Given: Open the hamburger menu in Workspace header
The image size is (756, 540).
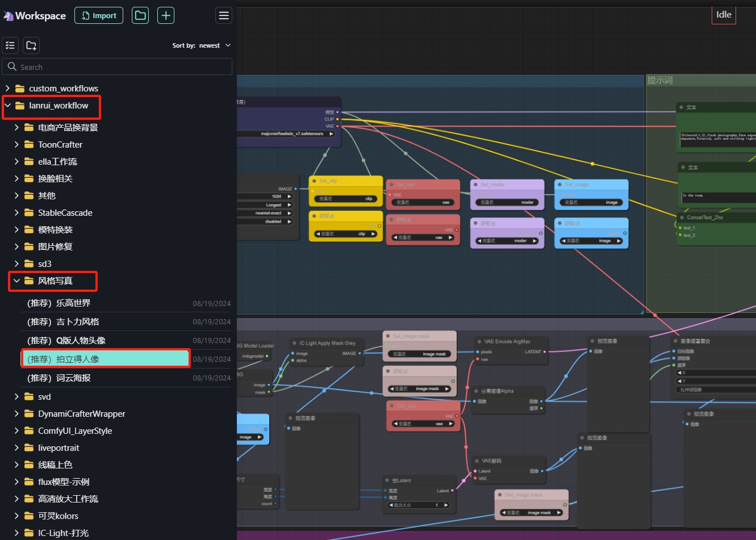Looking at the screenshot, I should tap(224, 15).
